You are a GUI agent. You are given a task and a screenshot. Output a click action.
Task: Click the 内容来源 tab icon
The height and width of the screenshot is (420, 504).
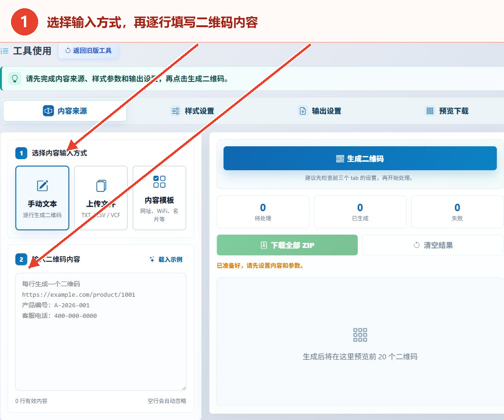pos(49,111)
